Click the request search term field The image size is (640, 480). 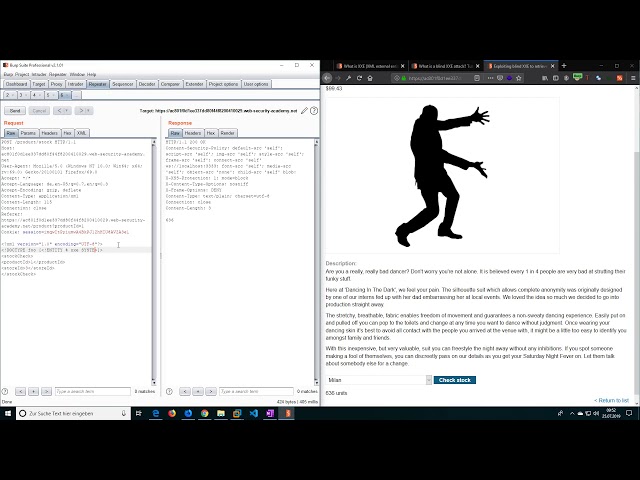[93, 391]
